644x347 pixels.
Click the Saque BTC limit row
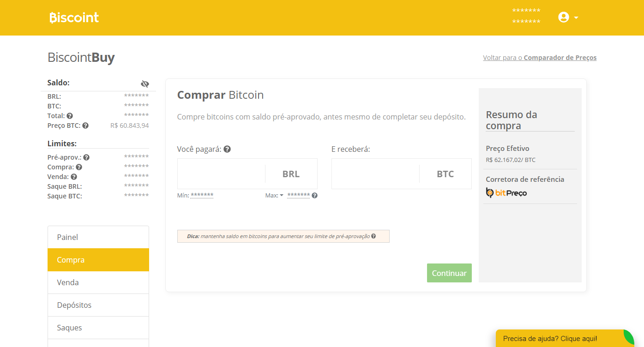(98, 196)
